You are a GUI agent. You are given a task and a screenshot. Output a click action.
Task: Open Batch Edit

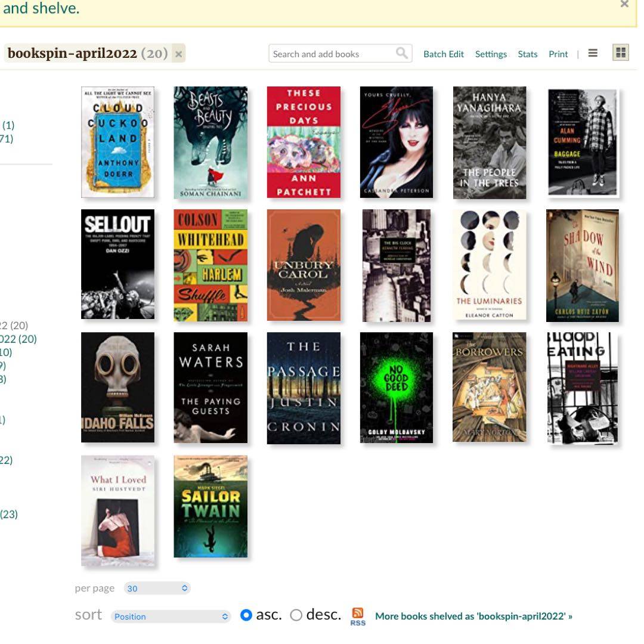pos(443,54)
